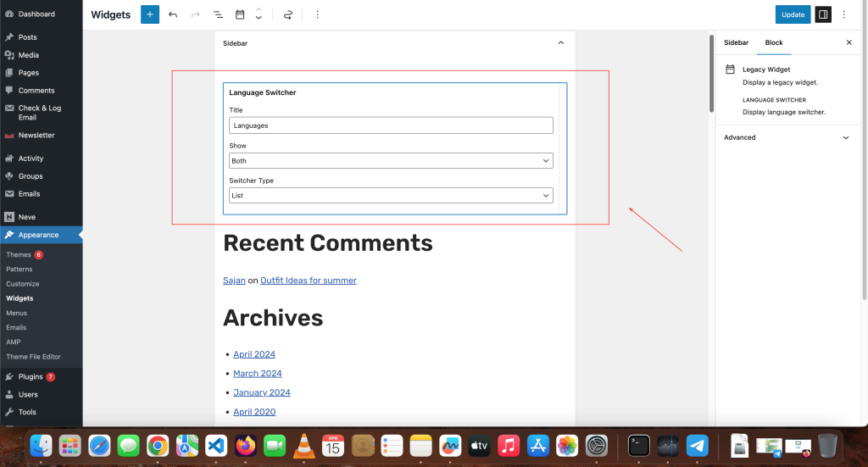Open Pages in admin menu
Image resolution: width=868 pixels, height=467 pixels.
(x=28, y=73)
